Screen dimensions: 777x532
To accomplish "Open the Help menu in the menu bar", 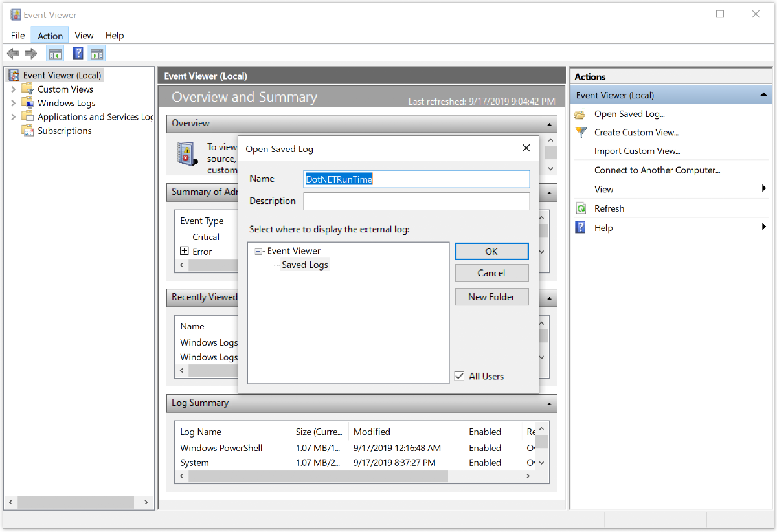I will point(115,35).
